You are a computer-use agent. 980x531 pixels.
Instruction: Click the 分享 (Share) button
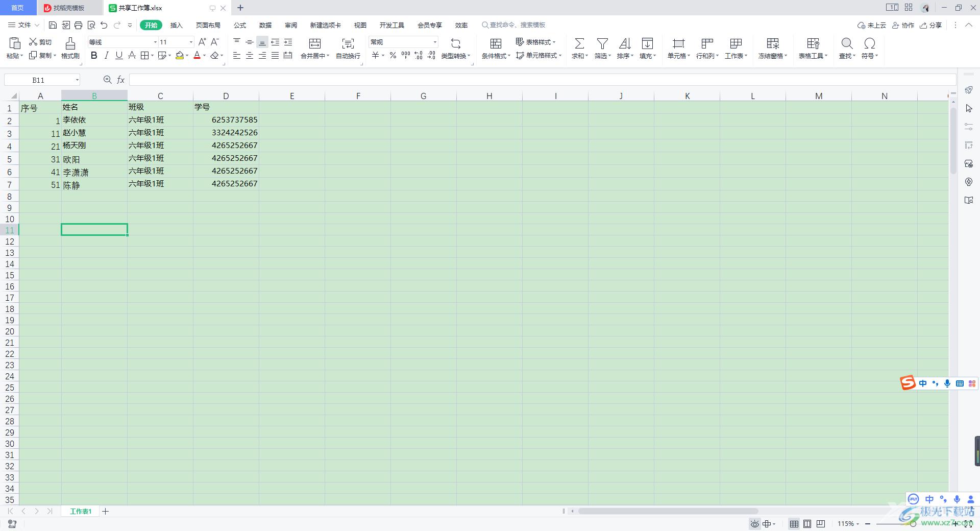pos(931,25)
